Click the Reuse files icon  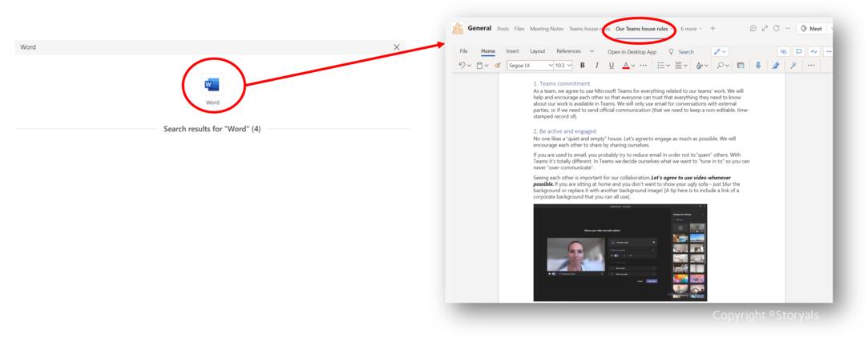(740, 65)
